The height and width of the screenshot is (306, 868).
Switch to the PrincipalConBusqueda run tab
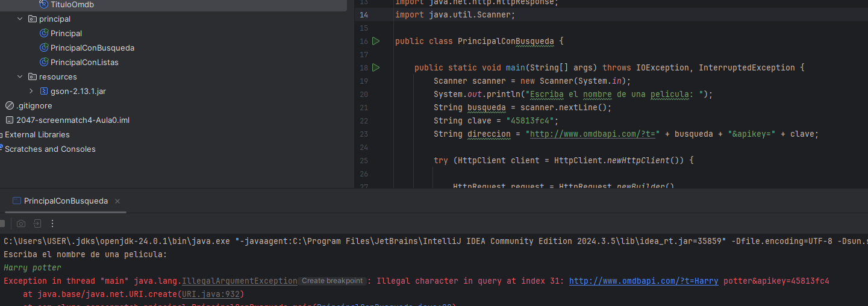tap(66, 201)
